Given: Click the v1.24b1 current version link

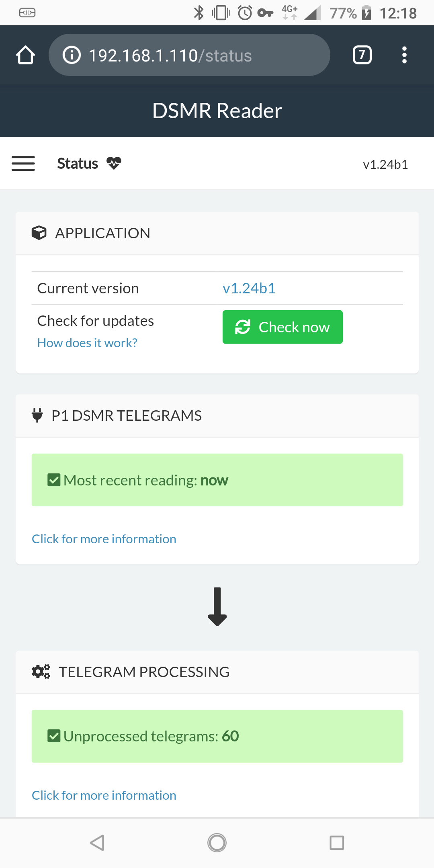Looking at the screenshot, I should tap(249, 288).
